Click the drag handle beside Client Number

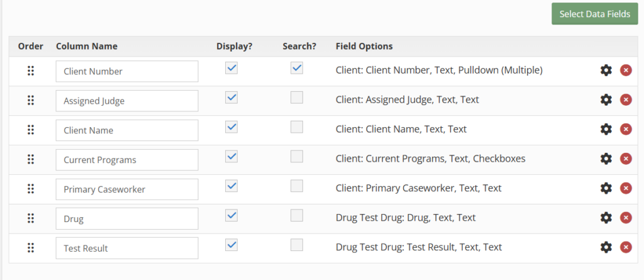point(30,71)
